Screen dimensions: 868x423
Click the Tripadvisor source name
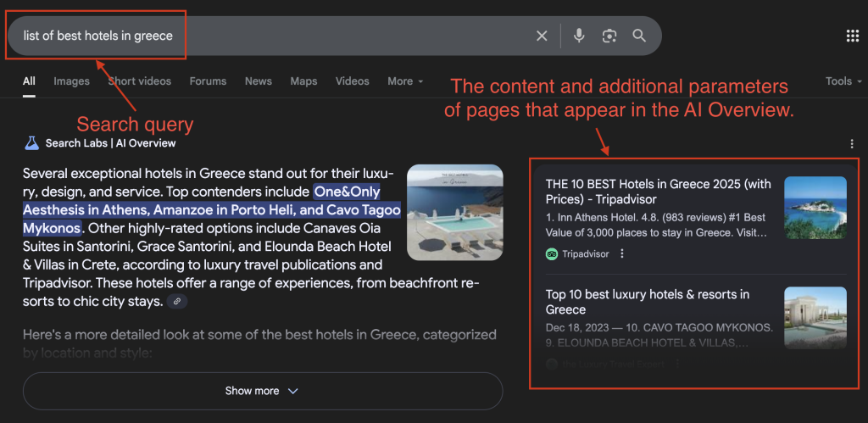coord(585,254)
